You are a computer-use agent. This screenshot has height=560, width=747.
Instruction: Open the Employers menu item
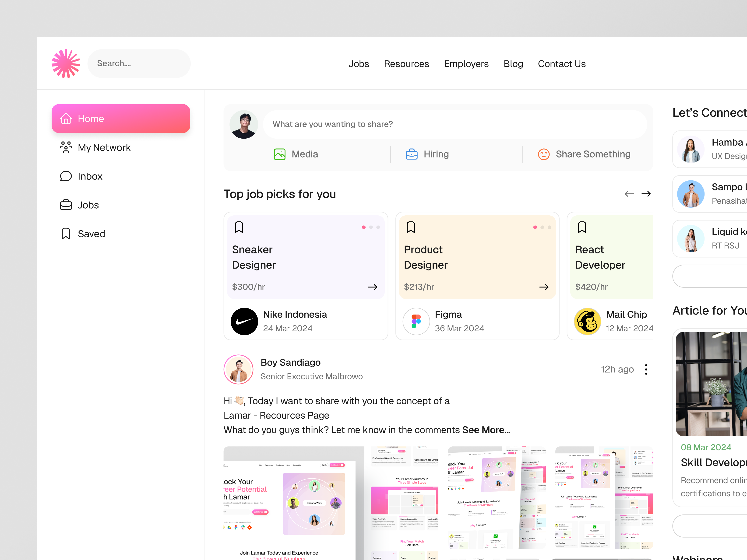point(466,63)
